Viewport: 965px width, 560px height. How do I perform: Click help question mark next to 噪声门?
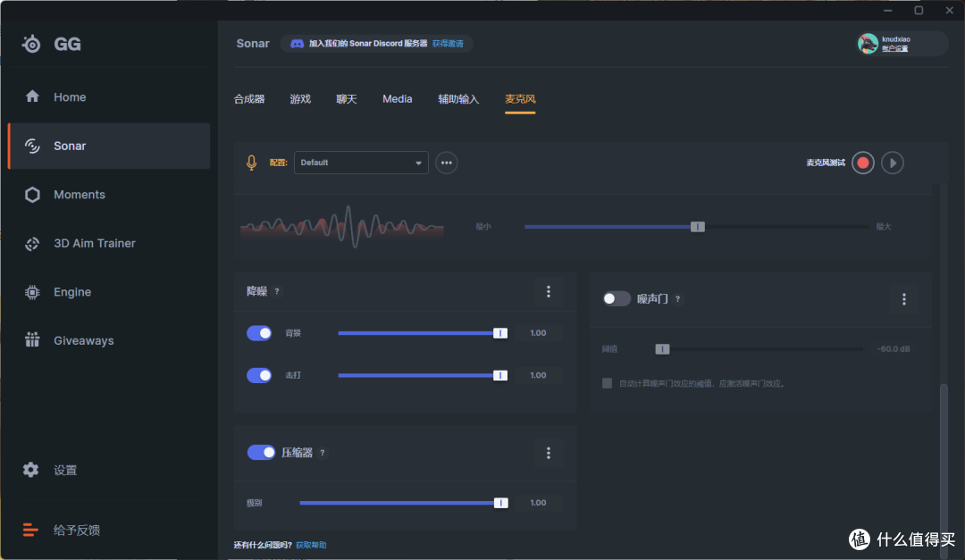[677, 299]
